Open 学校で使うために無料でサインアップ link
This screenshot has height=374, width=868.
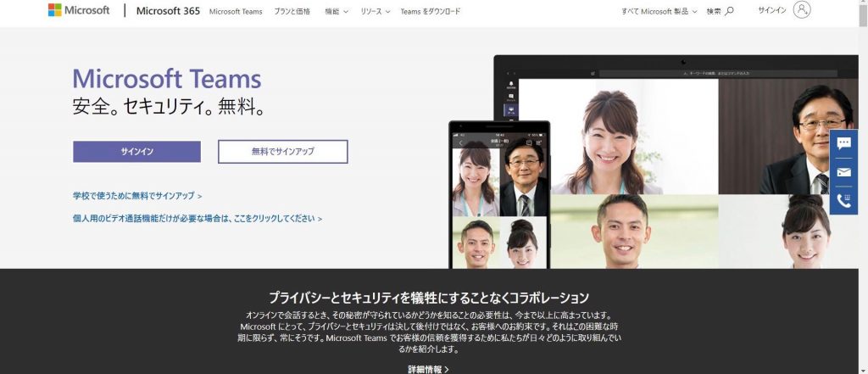(x=137, y=196)
